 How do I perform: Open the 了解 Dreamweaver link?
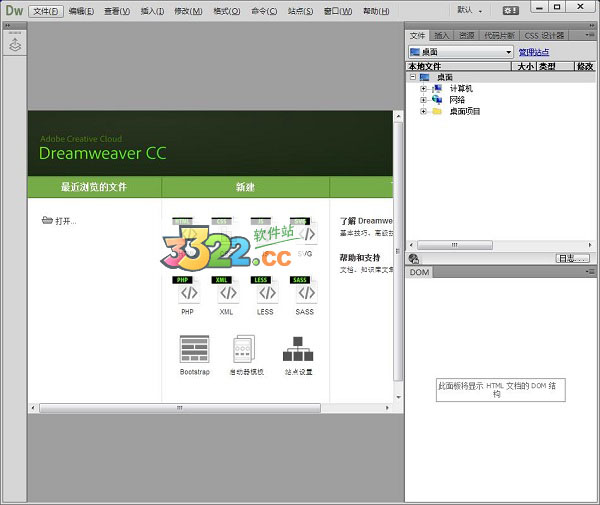(366, 221)
